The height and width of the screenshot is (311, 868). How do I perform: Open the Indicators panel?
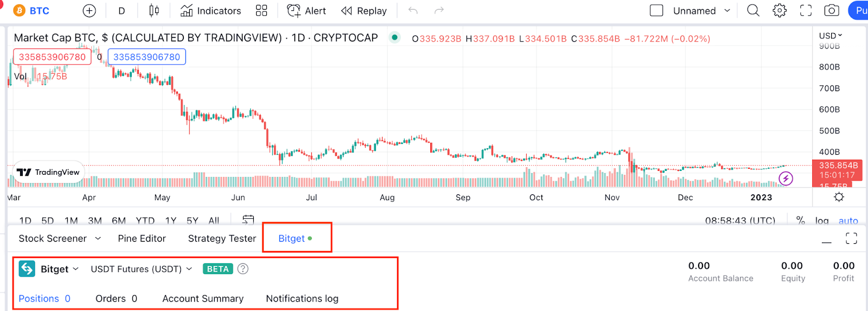[210, 11]
